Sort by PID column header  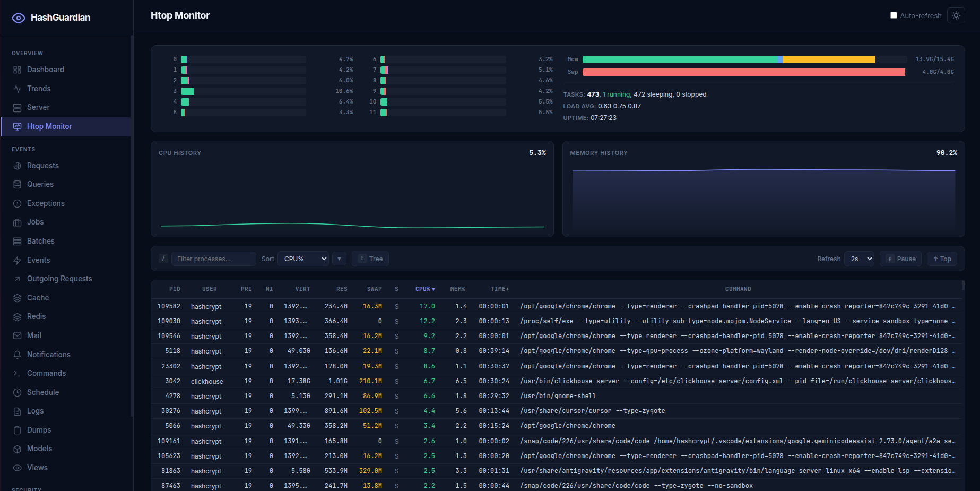(x=175, y=289)
